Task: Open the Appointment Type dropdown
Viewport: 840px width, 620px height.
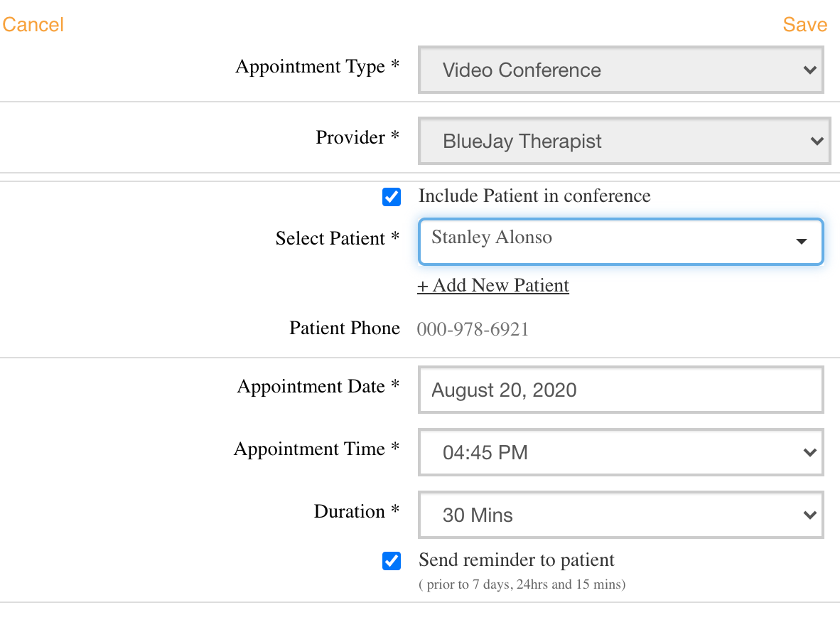Action: [x=620, y=70]
